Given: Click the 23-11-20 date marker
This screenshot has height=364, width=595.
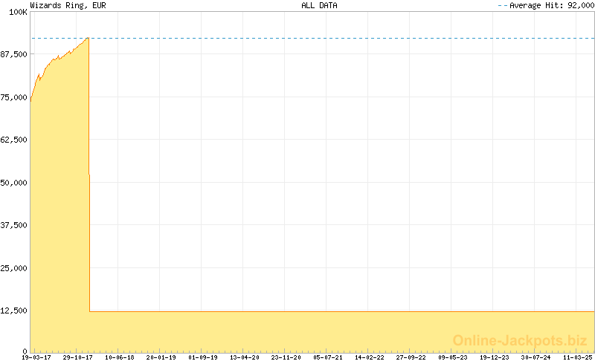Looking at the screenshot, I should 286,358.
